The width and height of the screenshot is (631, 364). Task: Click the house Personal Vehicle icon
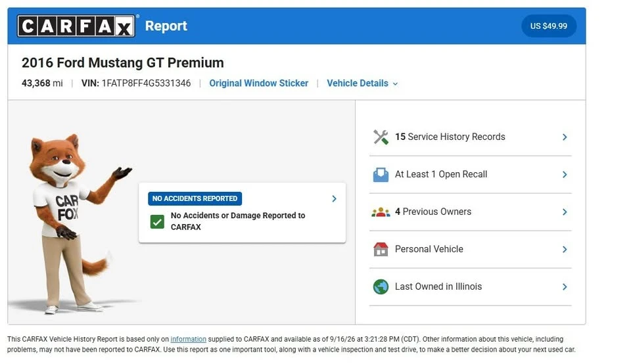click(381, 250)
